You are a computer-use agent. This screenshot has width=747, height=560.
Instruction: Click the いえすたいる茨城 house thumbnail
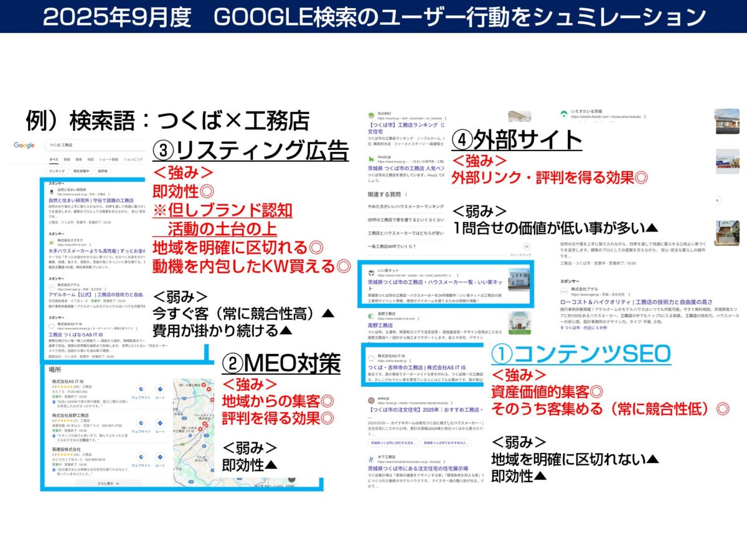click(727, 121)
